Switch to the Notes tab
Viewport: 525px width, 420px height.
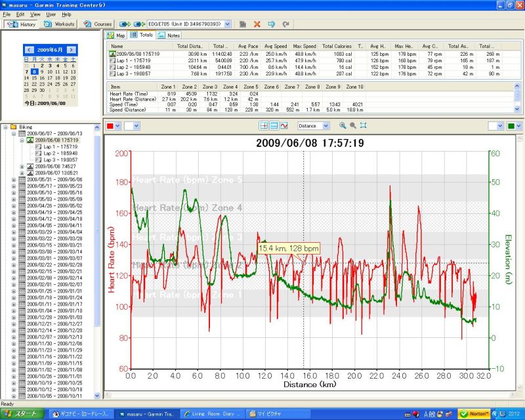pyautogui.click(x=169, y=35)
